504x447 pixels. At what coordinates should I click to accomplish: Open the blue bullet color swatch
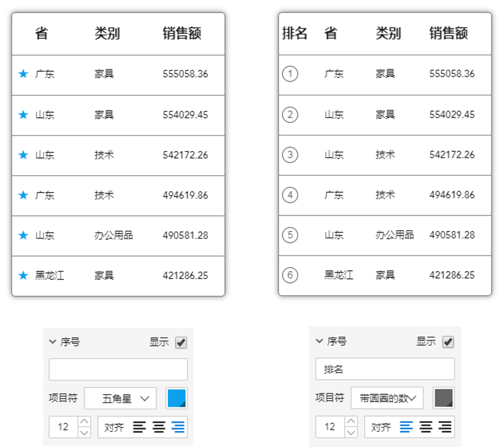click(x=177, y=398)
